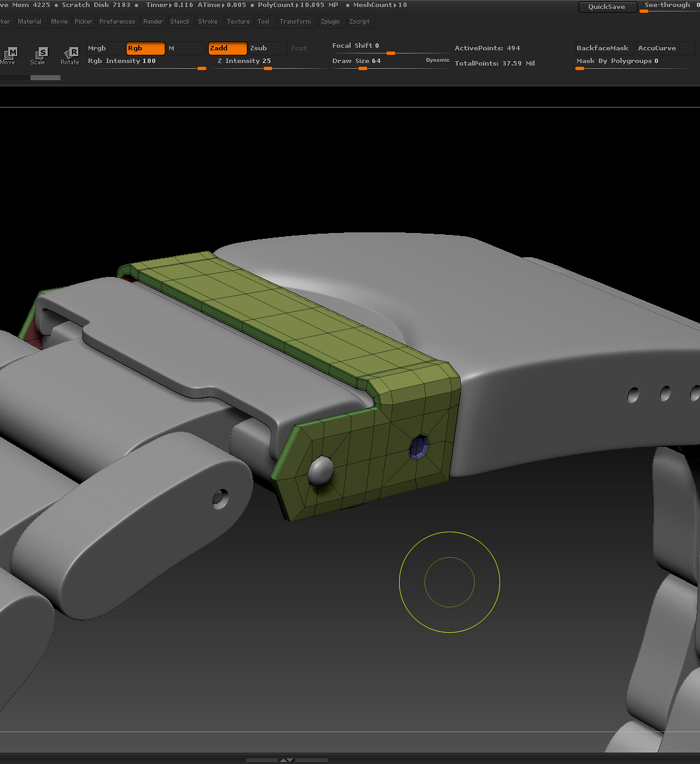The image size is (700, 764).
Task: Toggle the Zcut mode button
Action: (307, 48)
